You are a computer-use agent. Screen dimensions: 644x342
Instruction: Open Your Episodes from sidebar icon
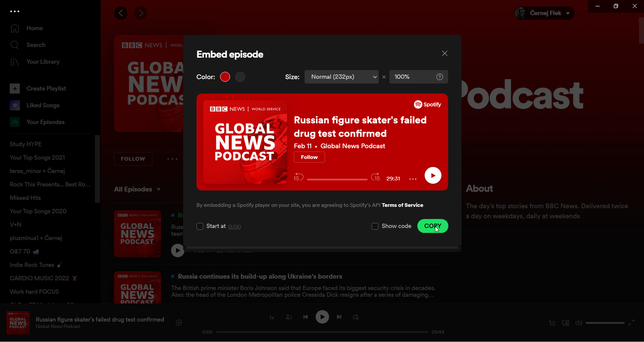[x=15, y=122]
